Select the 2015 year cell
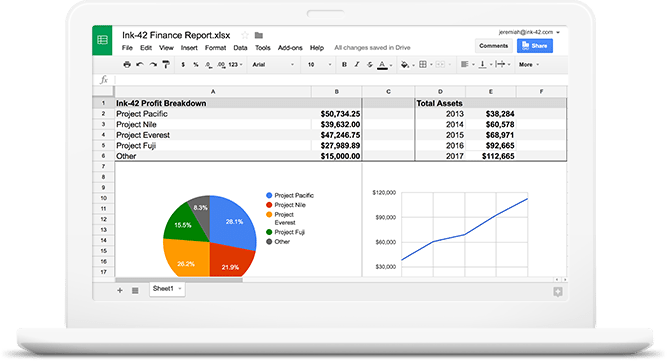 click(x=440, y=135)
